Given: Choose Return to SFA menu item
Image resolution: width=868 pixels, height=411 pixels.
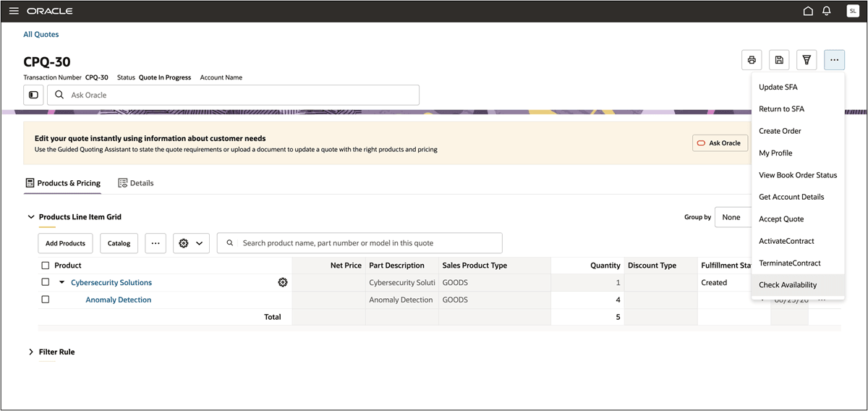Looking at the screenshot, I should (x=798, y=109).
